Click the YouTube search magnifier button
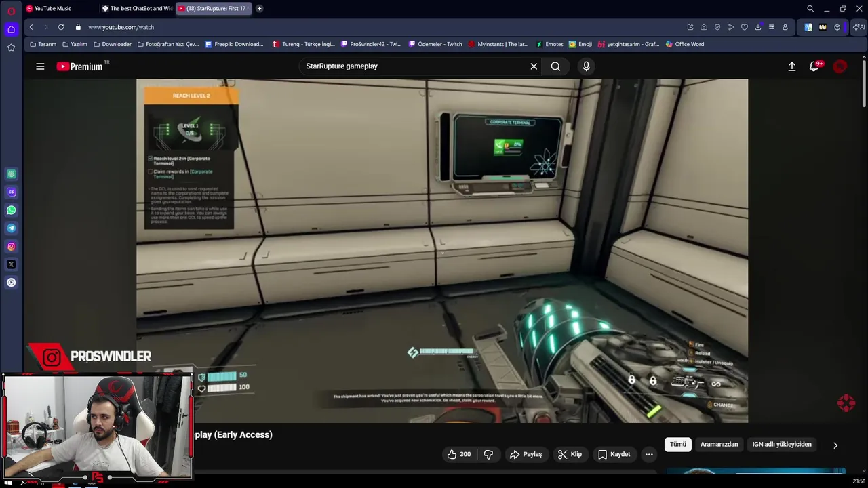 pyautogui.click(x=555, y=66)
